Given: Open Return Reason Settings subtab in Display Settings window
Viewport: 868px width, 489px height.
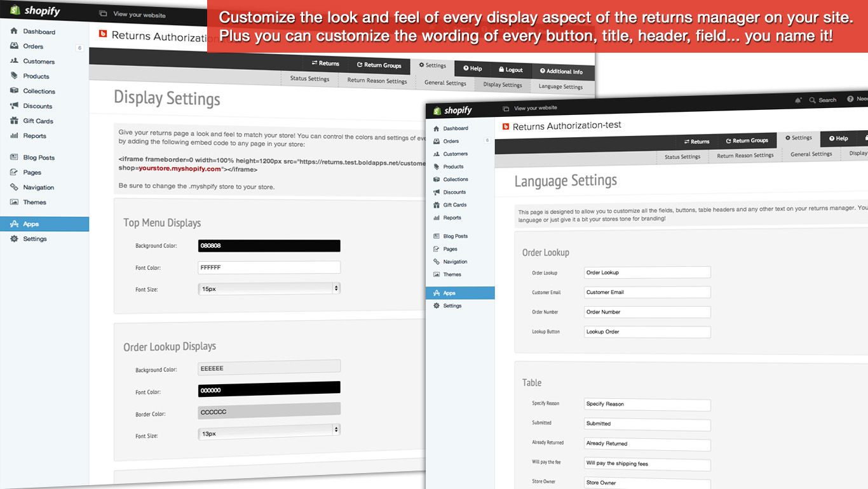Looking at the screenshot, I should [377, 81].
